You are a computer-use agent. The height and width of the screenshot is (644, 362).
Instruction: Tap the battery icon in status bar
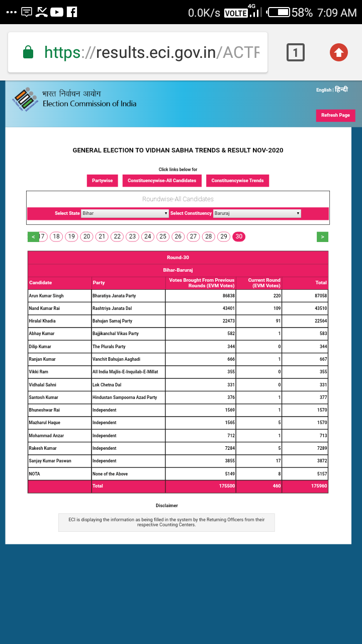pos(279,12)
